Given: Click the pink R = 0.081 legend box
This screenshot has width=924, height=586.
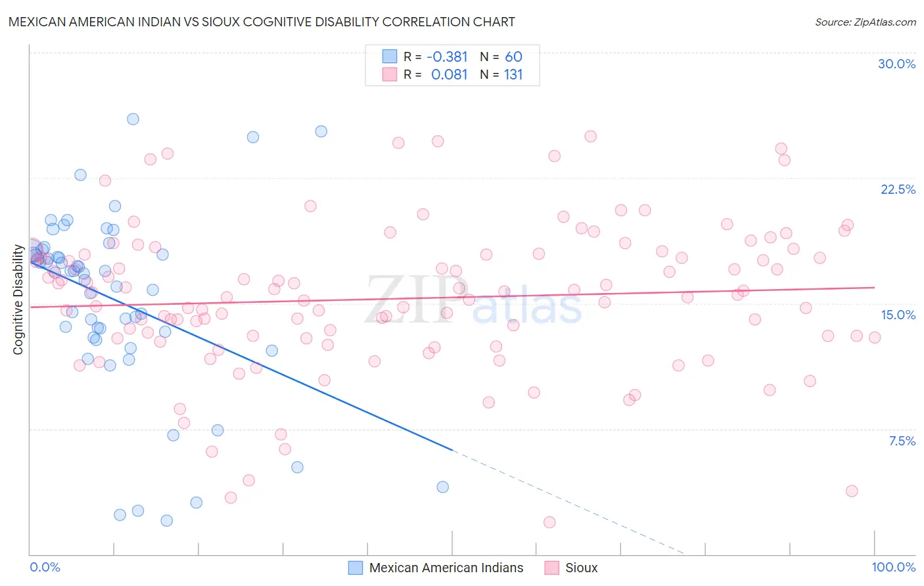Looking at the screenshot, I should 390,74.
